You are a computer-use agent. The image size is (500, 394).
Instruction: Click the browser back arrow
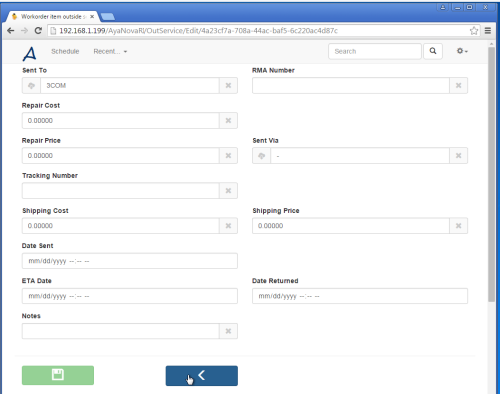click(x=11, y=31)
